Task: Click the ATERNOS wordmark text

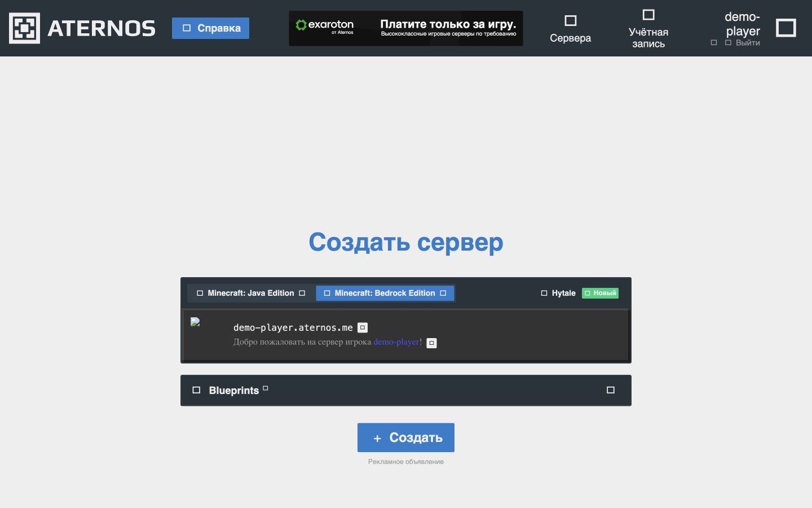Action: 101,28
